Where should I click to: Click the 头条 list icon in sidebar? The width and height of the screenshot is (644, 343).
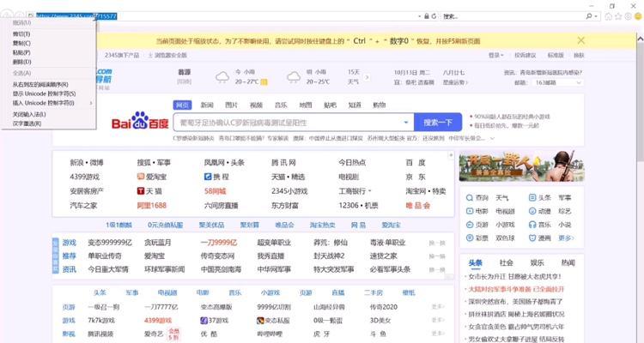(532, 198)
